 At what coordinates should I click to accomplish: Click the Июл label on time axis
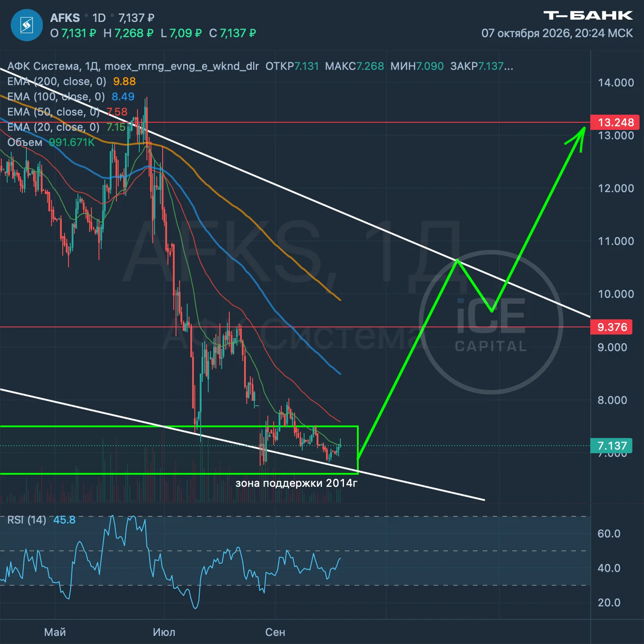pos(164,632)
